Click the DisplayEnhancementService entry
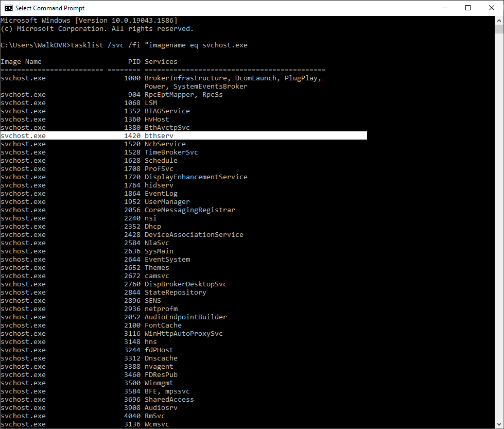This screenshot has width=504, height=429. pos(196,177)
